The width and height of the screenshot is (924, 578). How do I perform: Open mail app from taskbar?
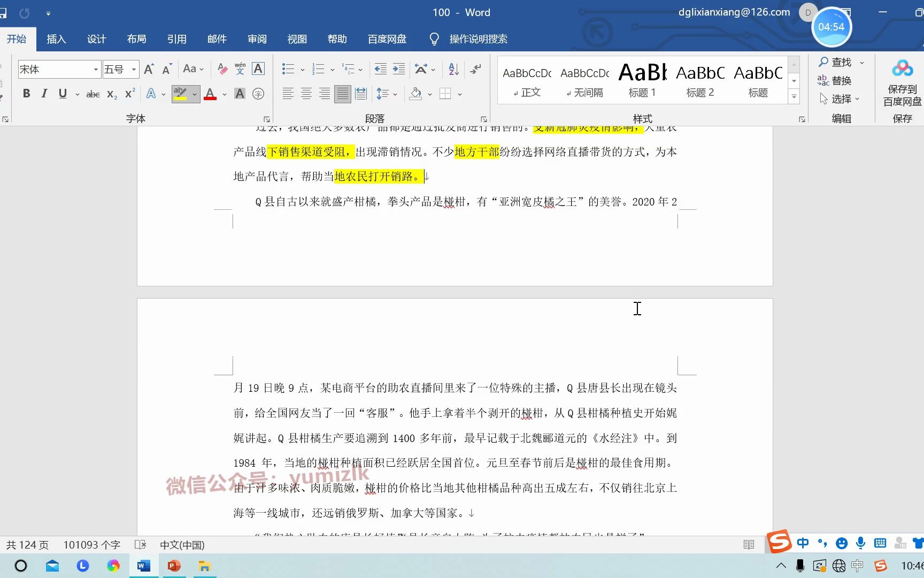coord(52,566)
